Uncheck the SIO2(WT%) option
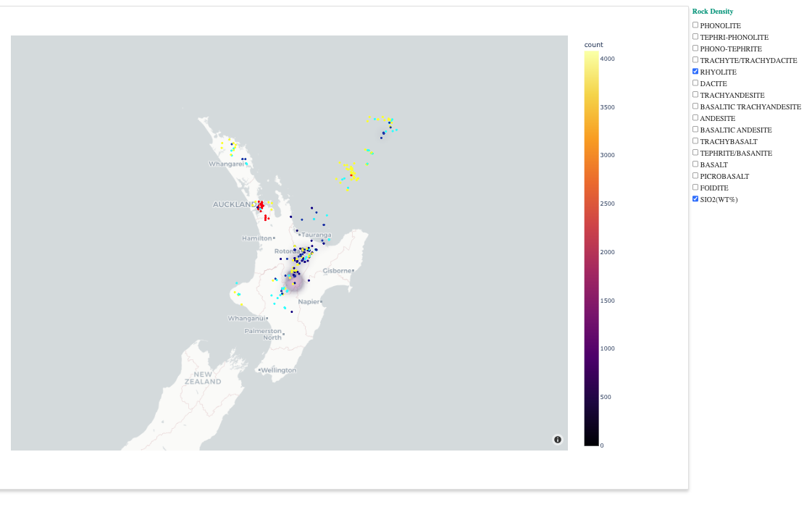Image resolution: width=812 pixels, height=507 pixels. click(695, 198)
